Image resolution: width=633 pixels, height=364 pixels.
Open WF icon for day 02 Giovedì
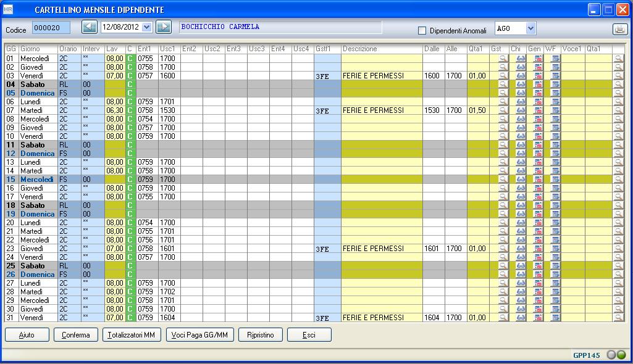click(555, 67)
